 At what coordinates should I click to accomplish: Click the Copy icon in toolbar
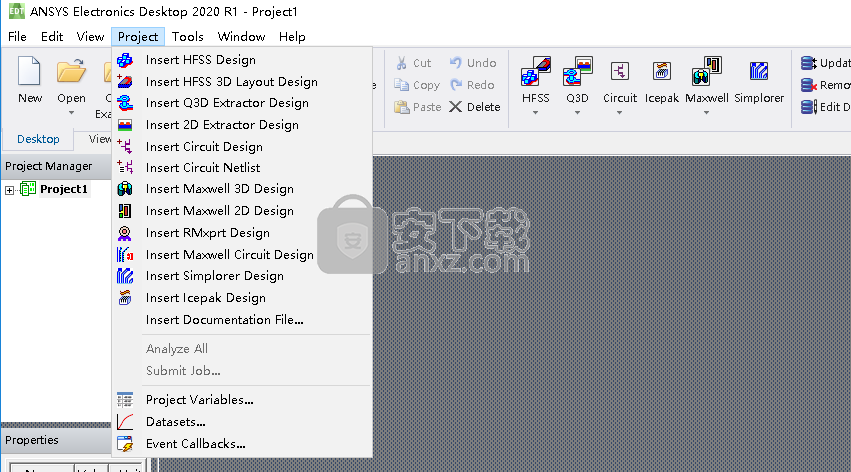point(402,85)
